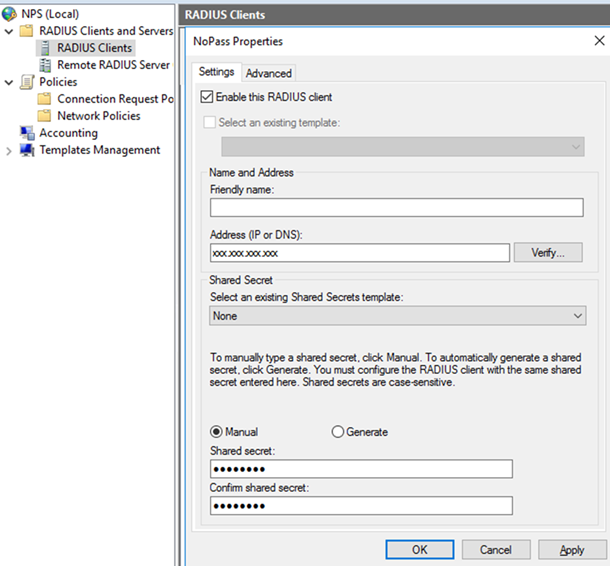Collapse the Policies tree node
Viewport: 610px width, 566px height.
click(9, 82)
